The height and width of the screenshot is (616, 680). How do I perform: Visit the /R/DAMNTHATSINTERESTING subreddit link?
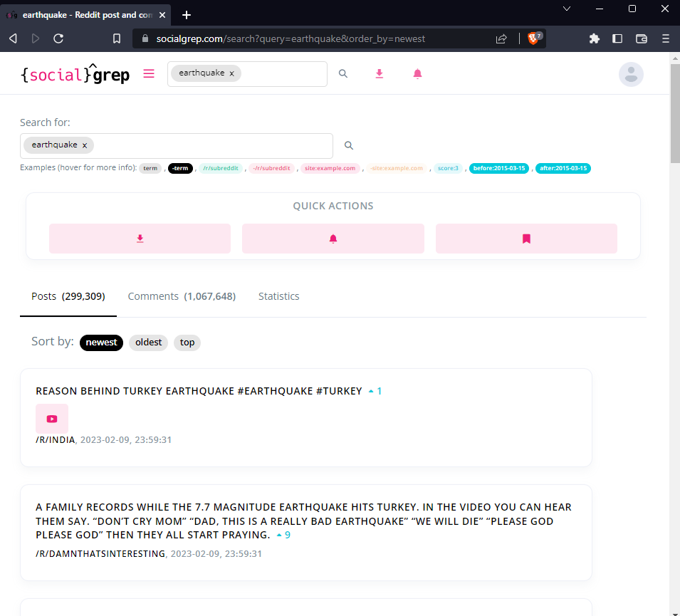(x=100, y=554)
